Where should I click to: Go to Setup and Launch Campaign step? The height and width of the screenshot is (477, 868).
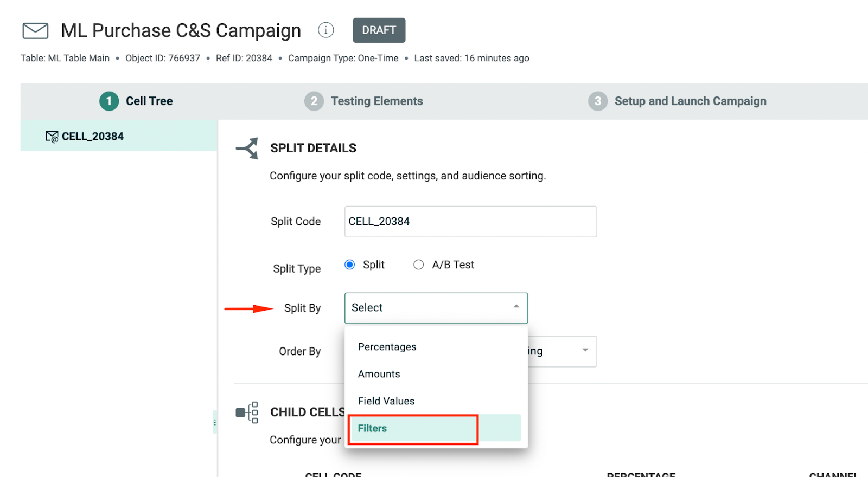click(690, 101)
